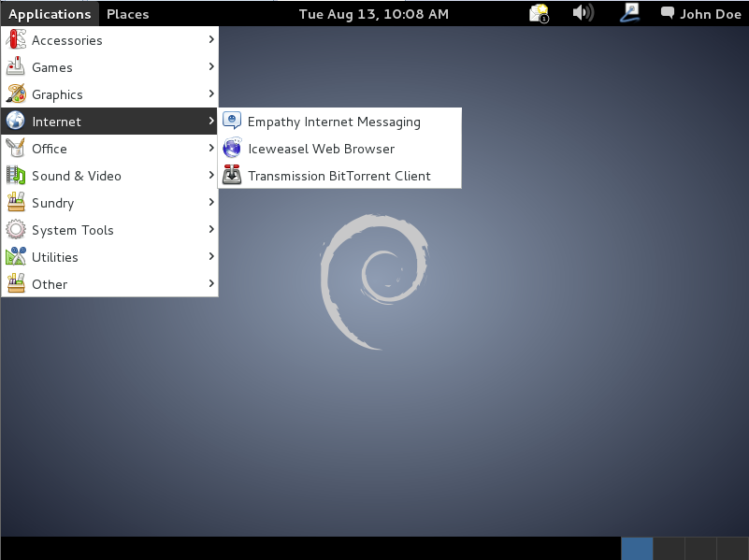This screenshot has height=560, width=749.
Task: Select the highlighted Internet menu label
Action: pos(56,122)
